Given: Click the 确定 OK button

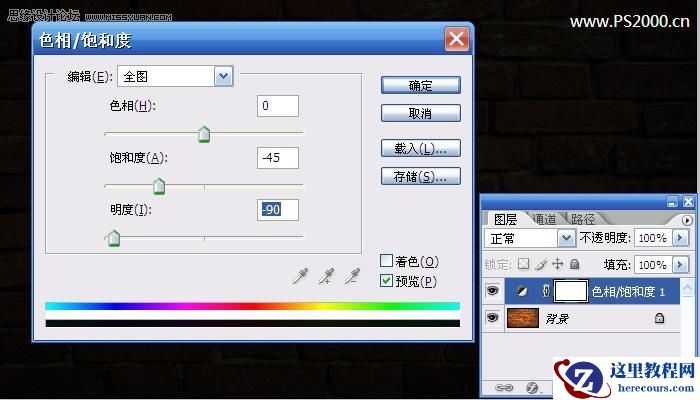Looking at the screenshot, I should (421, 85).
